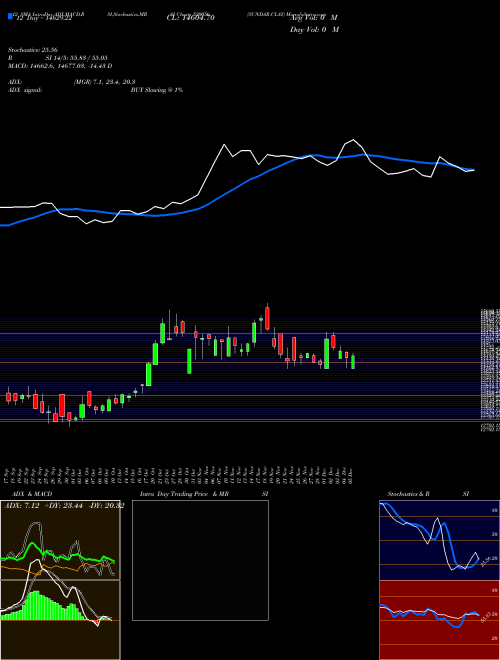Click the 'Stochastics & R' panel title
This screenshot has height=660, width=500.
pos(408,494)
